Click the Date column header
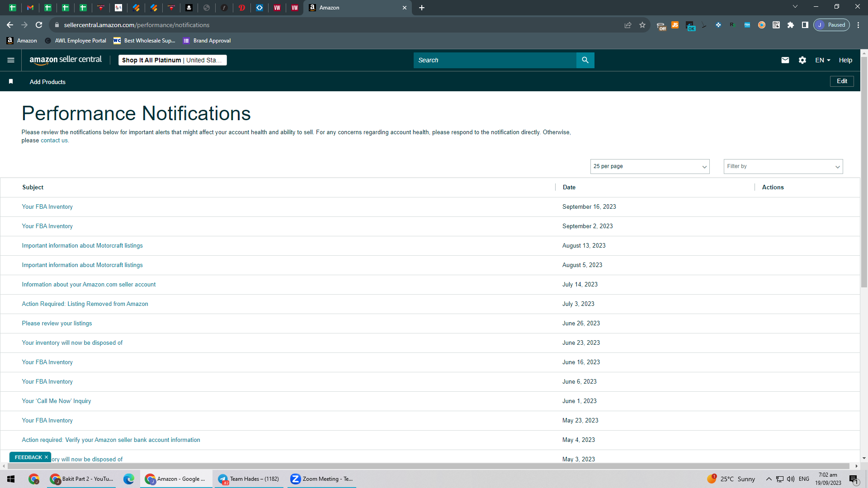The image size is (868, 488). coord(569,187)
